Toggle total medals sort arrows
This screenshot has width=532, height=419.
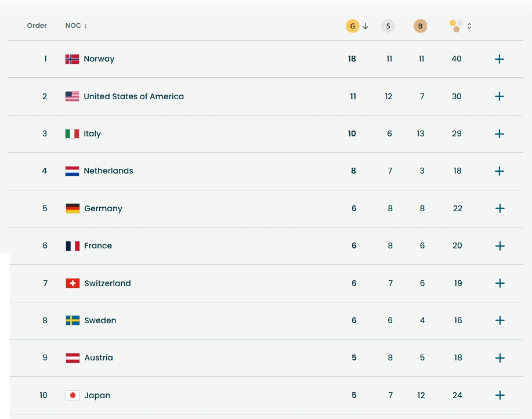pos(469,26)
